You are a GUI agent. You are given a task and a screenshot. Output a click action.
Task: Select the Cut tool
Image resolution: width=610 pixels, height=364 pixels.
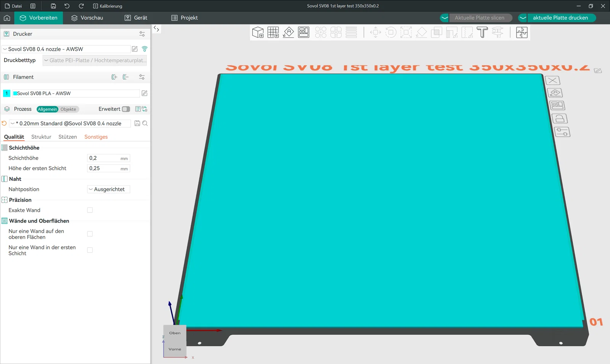coord(437,32)
